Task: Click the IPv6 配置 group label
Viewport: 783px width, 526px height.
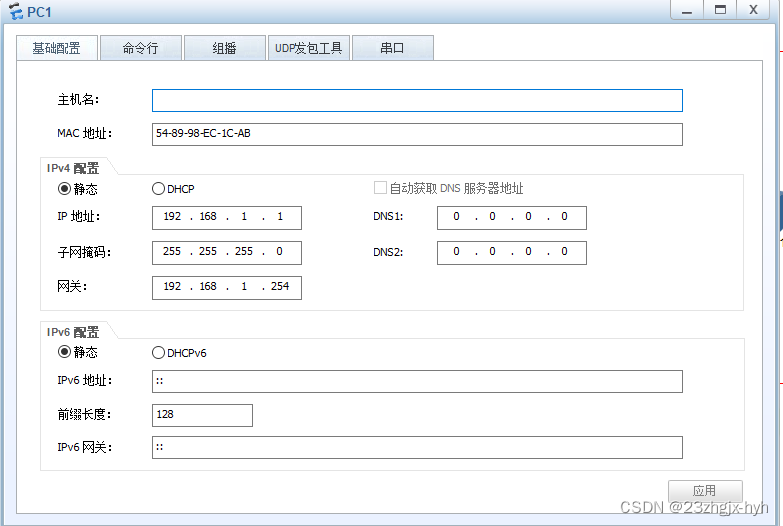Action: pyautogui.click(x=73, y=332)
